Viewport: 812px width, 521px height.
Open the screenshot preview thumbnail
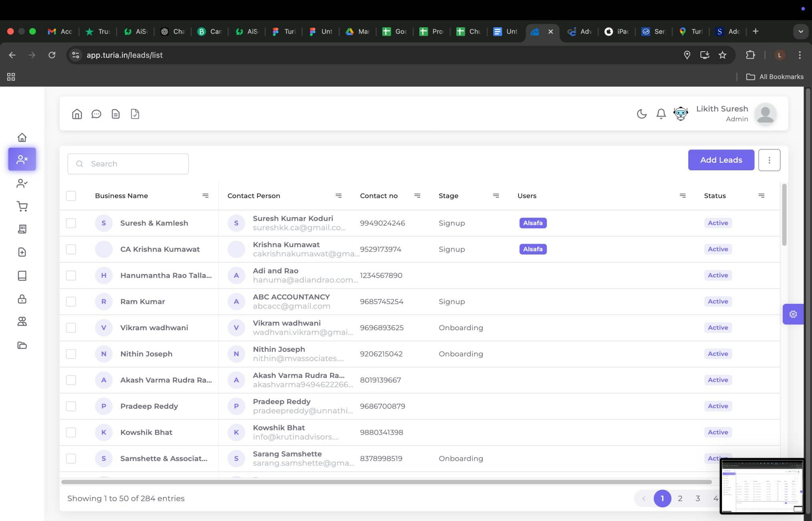[762, 486]
